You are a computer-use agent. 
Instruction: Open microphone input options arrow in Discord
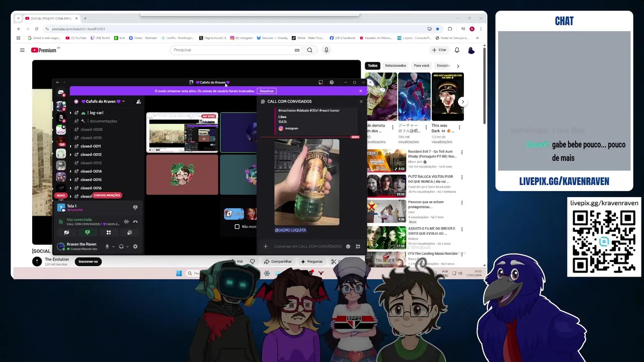[x=113, y=246]
